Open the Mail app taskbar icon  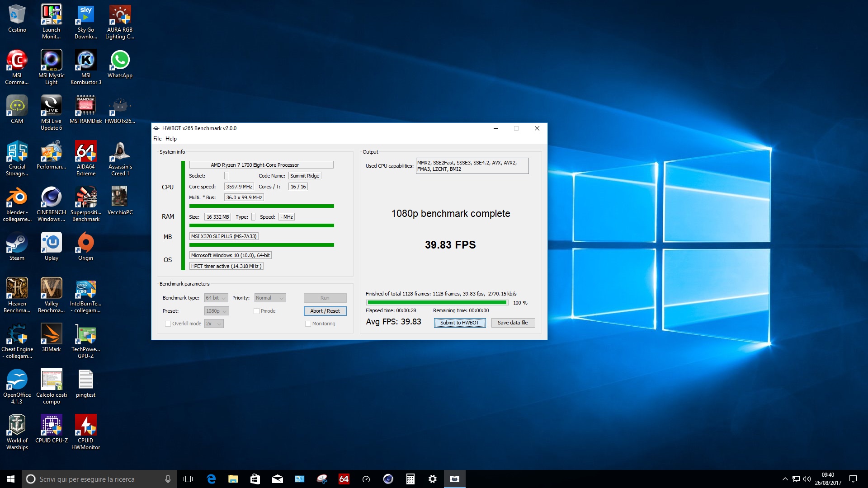[277, 479]
